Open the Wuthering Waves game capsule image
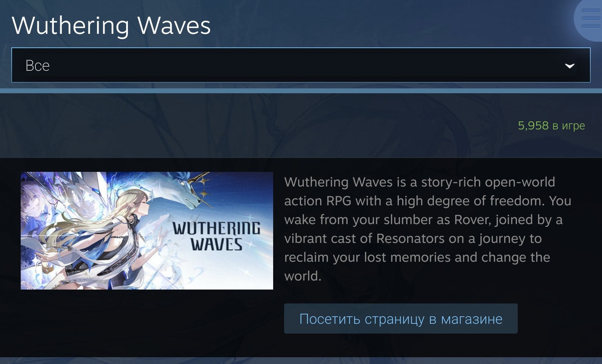 [147, 231]
